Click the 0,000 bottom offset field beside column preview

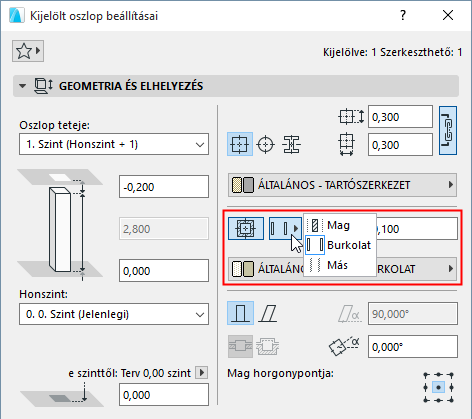pos(164,271)
